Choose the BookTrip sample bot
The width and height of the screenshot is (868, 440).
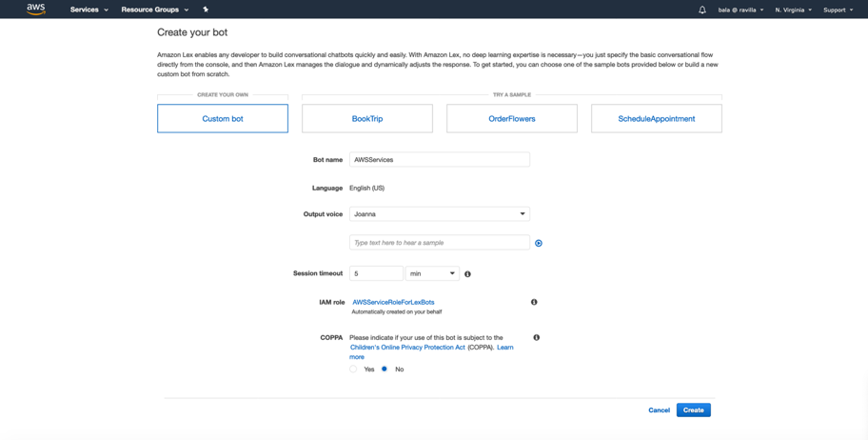tap(367, 119)
